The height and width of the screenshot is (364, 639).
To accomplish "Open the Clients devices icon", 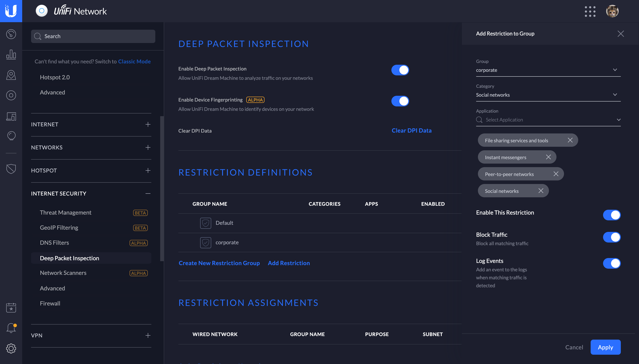I will (11, 116).
